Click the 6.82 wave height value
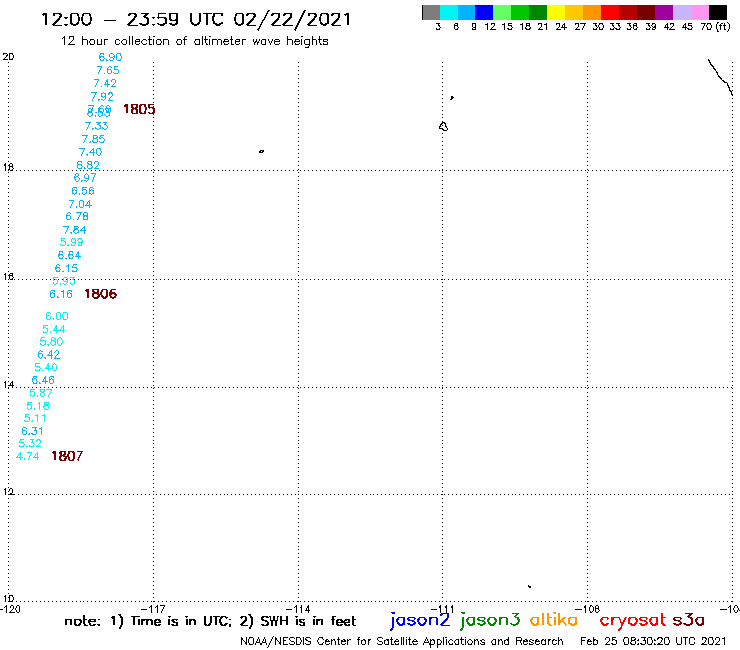This screenshot has height=650, width=740. click(x=88, y=165)
